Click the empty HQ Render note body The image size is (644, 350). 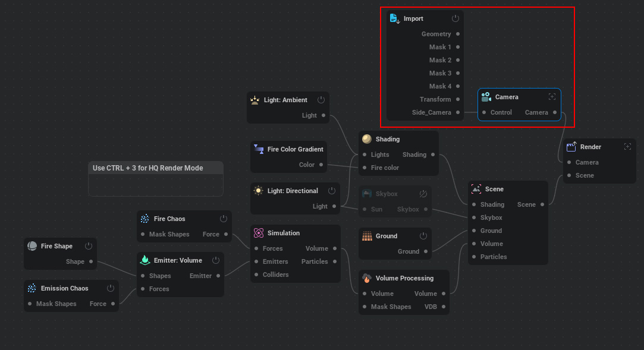(156, 185)
